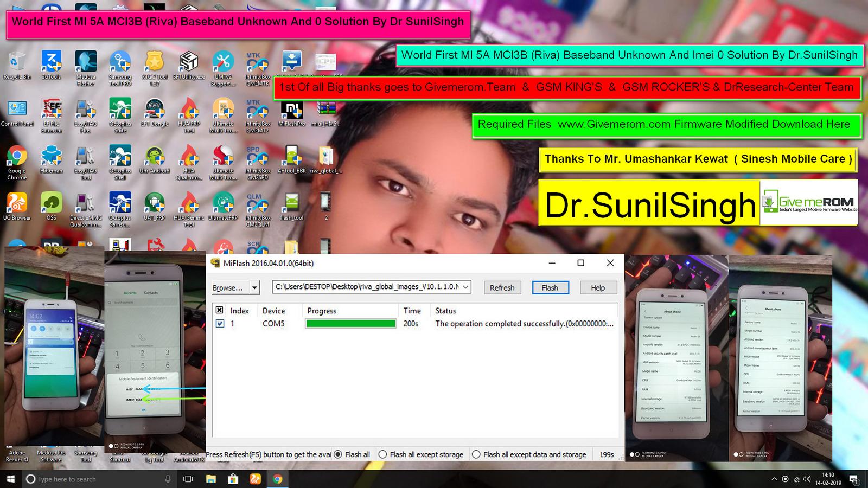Open UMTv2 Support shortcut
Viewport: 868px width, 488px height.
[x=223, y=68]
